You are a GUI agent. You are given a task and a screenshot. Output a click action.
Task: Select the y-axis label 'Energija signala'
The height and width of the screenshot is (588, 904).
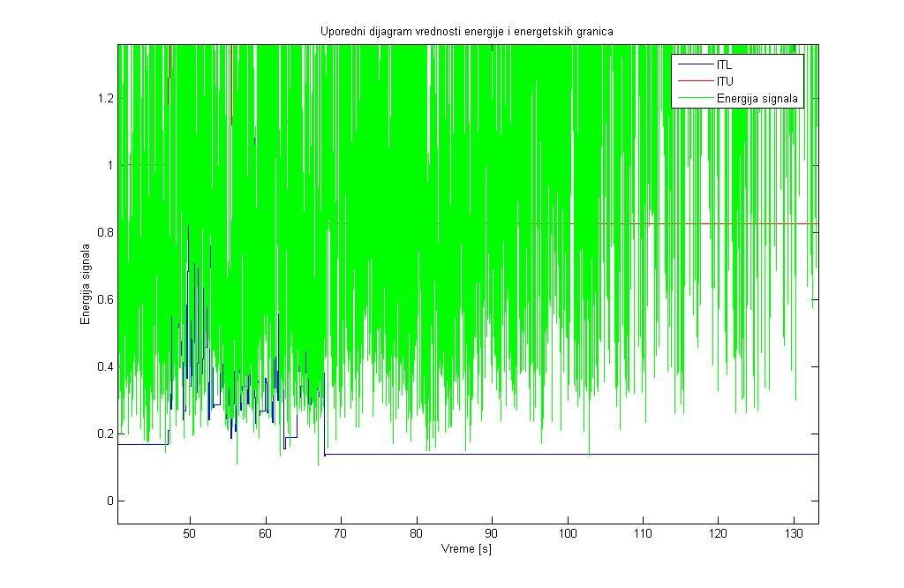86,284
